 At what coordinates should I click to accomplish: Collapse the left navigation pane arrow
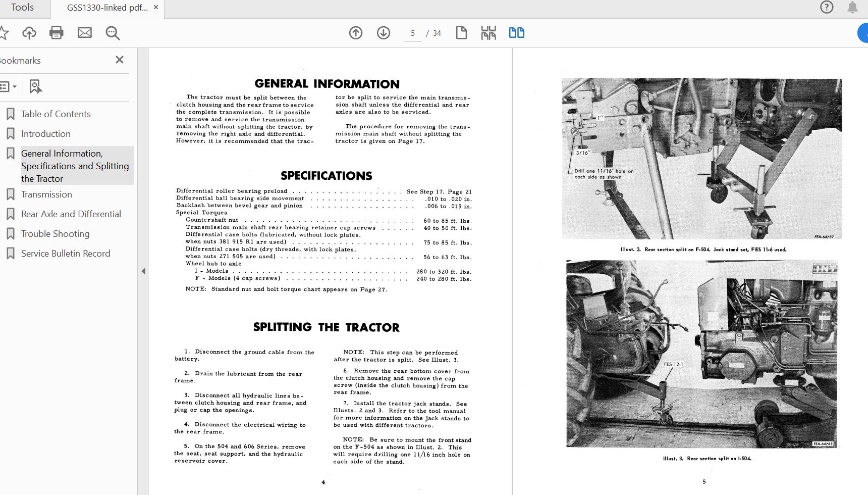tap(143, 271)
